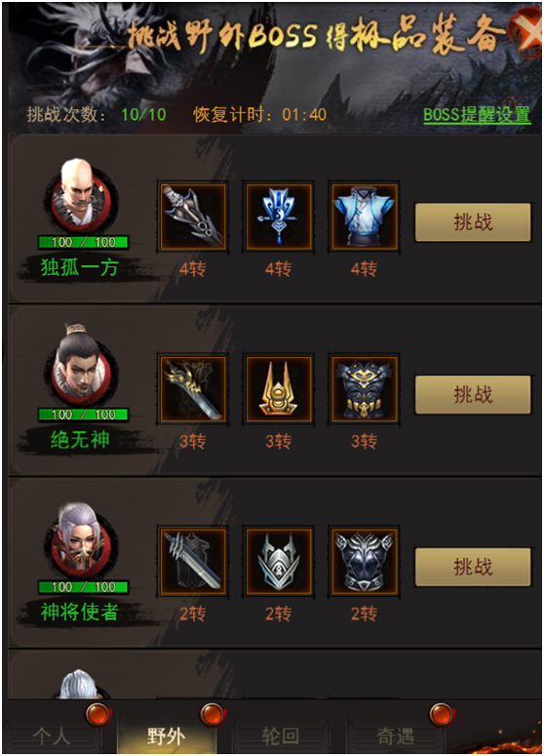Open the 奇遇 tab
This screenshot has width=544, height=756.
[x=395, y=736]
